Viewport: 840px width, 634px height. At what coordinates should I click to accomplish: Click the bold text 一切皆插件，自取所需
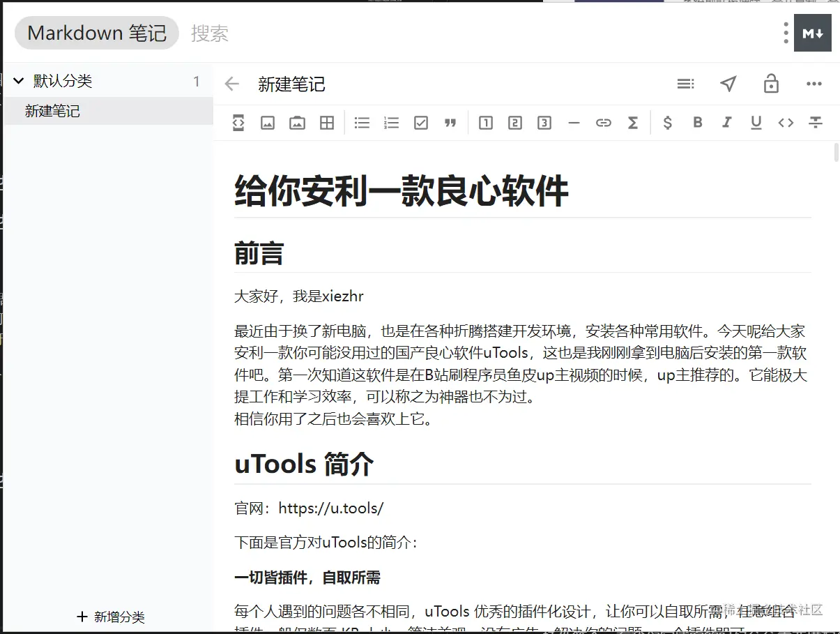(x=307, y=578)
